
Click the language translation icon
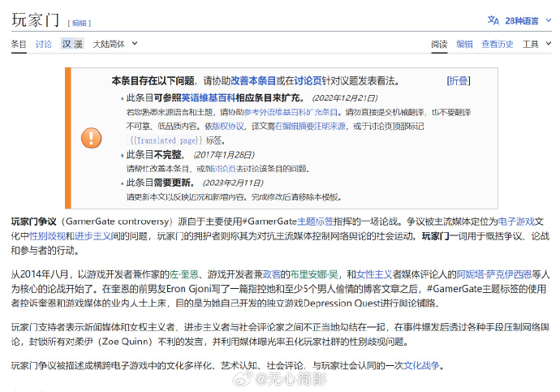click(493, 20)
